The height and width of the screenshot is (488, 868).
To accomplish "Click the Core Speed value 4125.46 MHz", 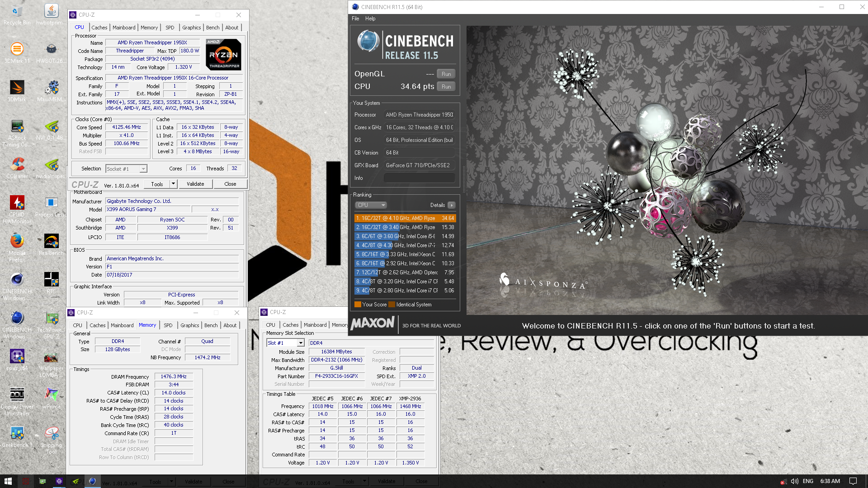I will point(127,127).
